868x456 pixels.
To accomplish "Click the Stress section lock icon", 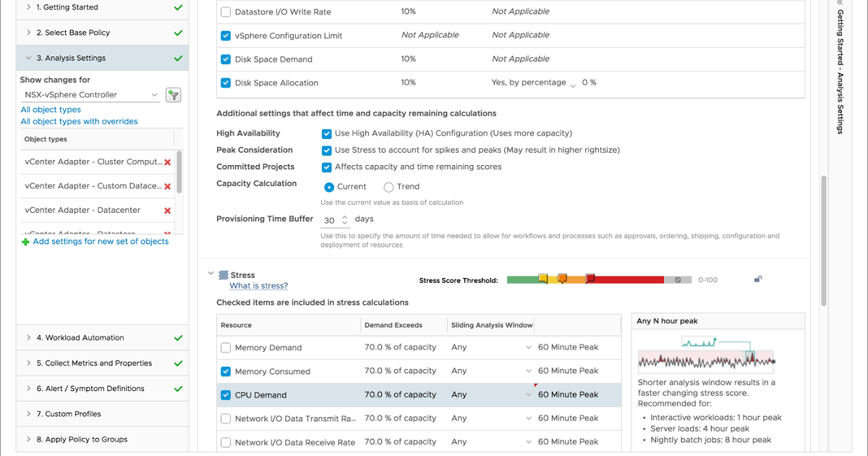I will 757,279.
